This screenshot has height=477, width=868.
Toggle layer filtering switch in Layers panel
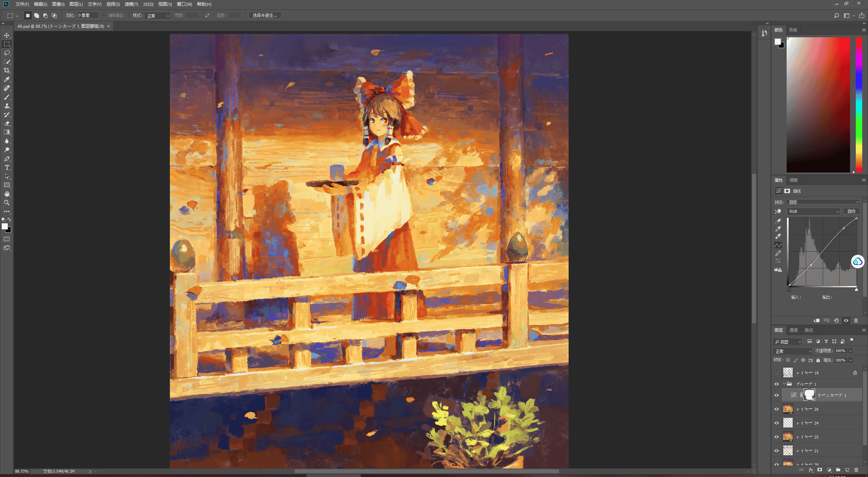pyautogui.click(x=851, y=341)
